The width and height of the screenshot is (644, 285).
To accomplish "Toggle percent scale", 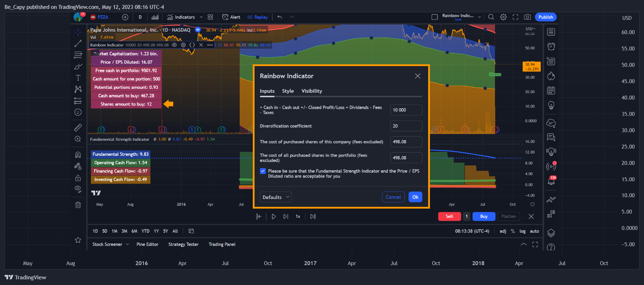I will pos(513,231).
